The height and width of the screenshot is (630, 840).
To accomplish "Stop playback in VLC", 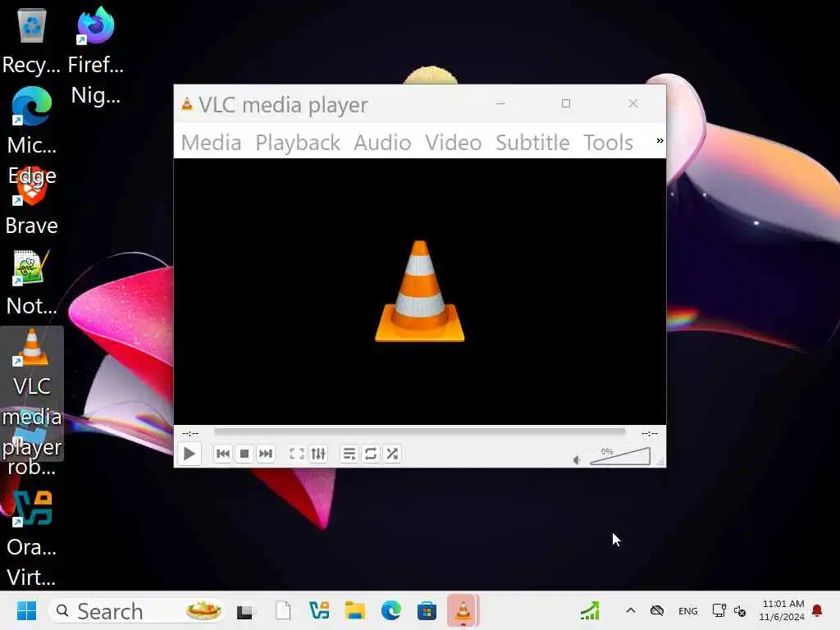I will point(244,454).
